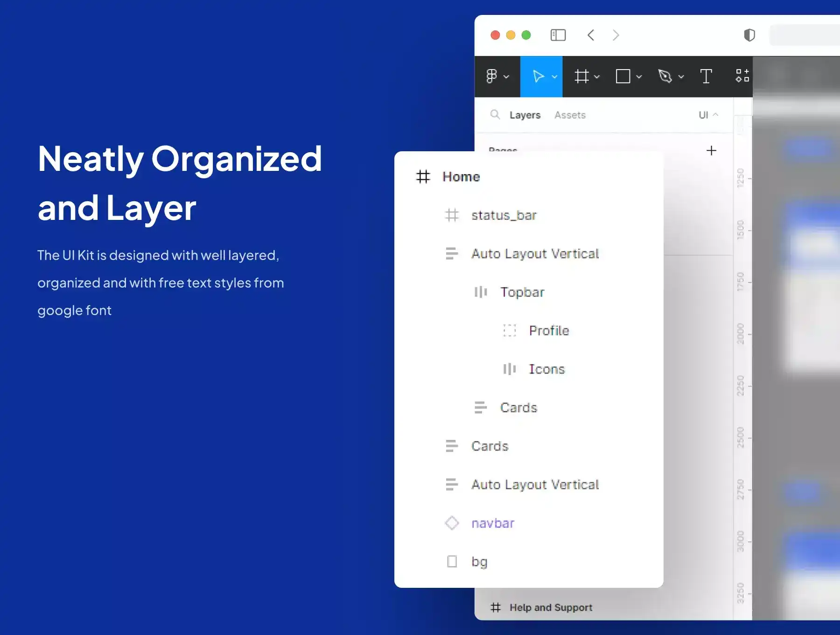Open the Rectangle tool dropdown chevron
The width and height of the screenshot is (840, 635).
[x=639, y=77]
